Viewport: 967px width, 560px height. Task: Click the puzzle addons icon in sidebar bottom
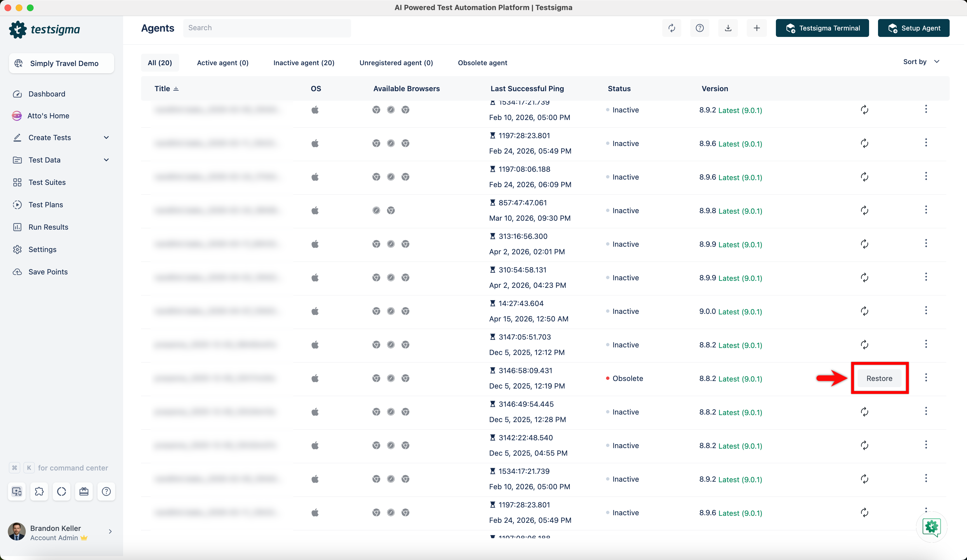(39, 491)
